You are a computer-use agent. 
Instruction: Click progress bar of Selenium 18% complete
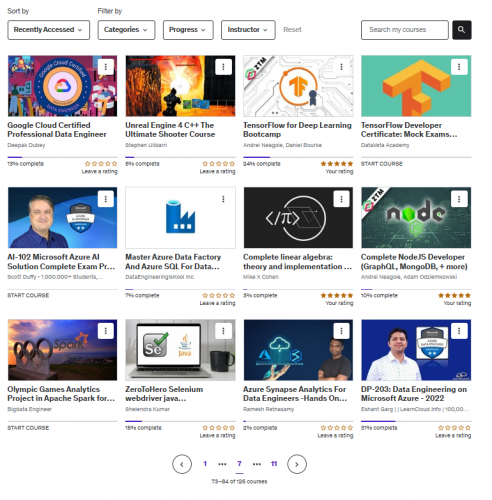point(180,421)
